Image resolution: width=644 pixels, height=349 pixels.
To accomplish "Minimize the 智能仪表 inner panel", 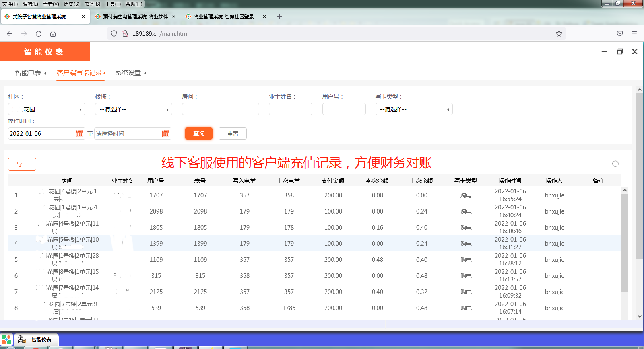I will click(604, 52).
